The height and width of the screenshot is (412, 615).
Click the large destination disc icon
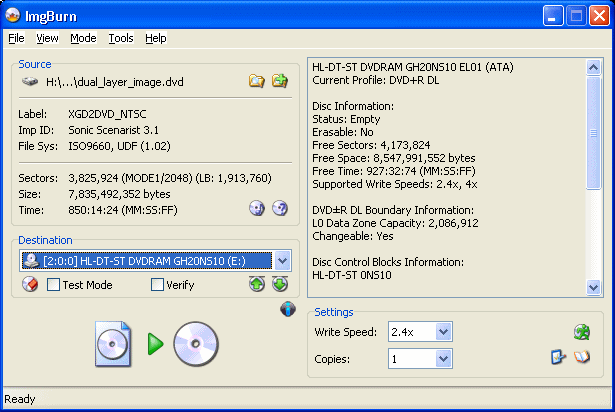coord(196,344)
